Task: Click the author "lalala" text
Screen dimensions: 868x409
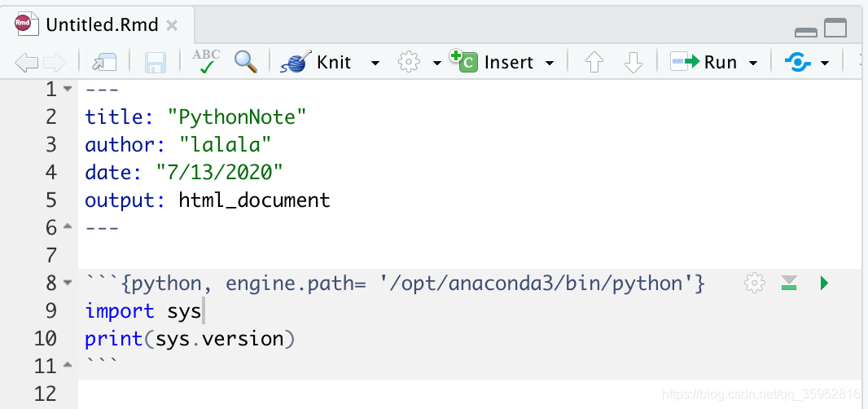Action: point(226,145)
